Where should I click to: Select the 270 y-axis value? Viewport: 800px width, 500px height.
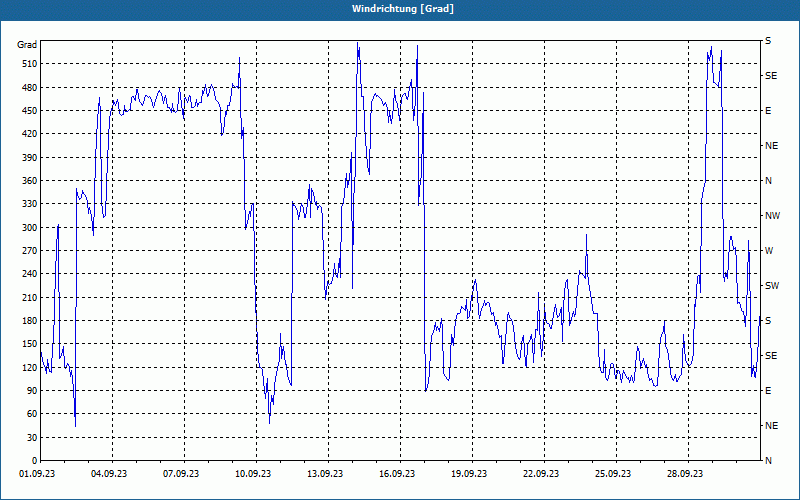30,251
